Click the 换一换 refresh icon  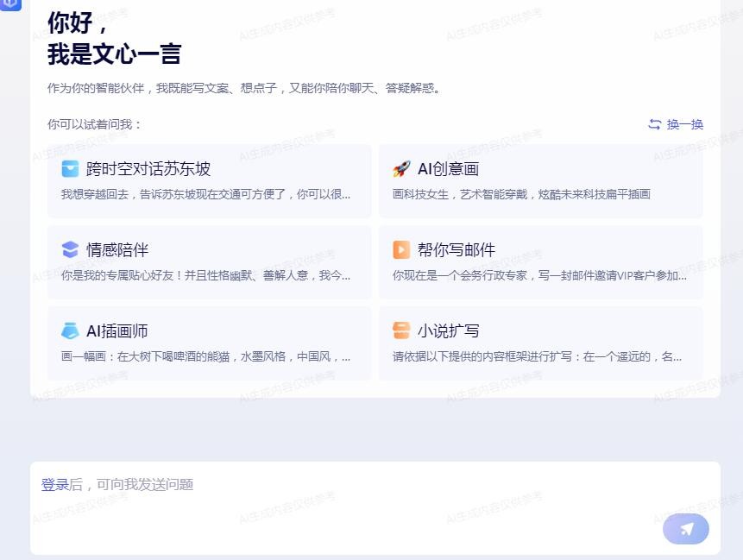654,124
